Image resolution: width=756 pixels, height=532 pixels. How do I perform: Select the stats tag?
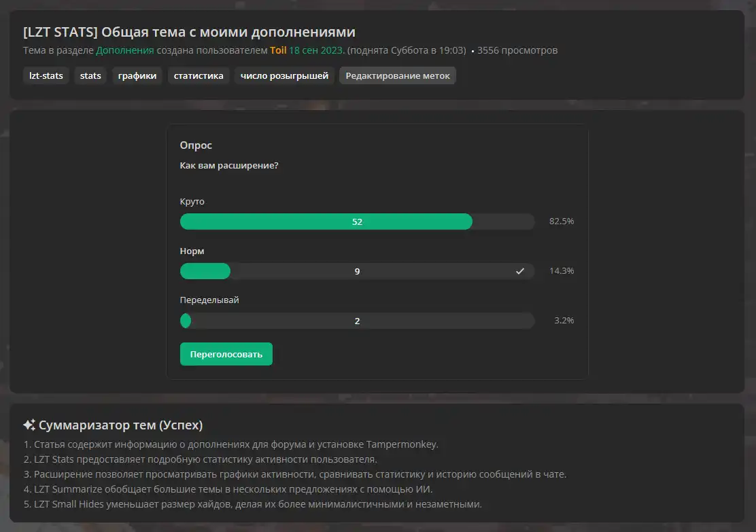click(90, 75)
